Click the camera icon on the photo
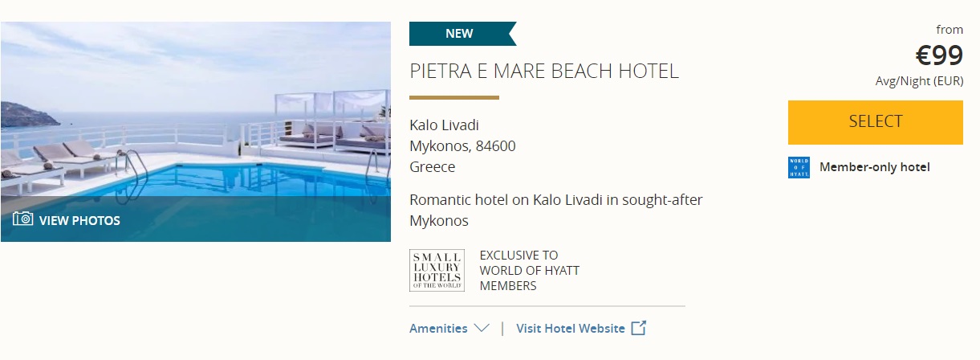The height and width of the screenshot is (360, 980). coord(22,219)
